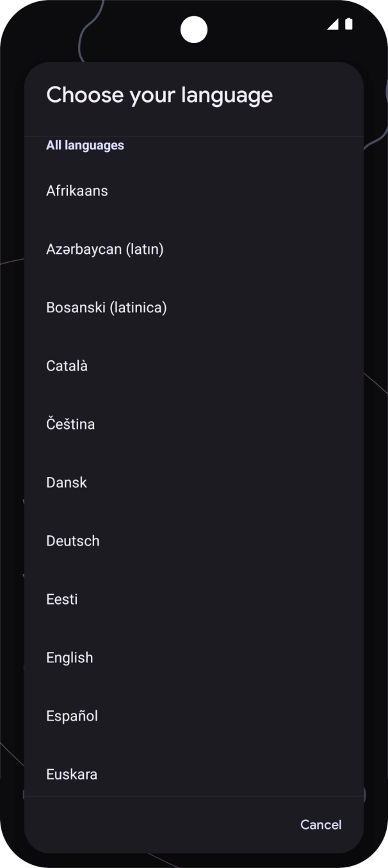Select the Català language entry

click(x=67, y=366)
